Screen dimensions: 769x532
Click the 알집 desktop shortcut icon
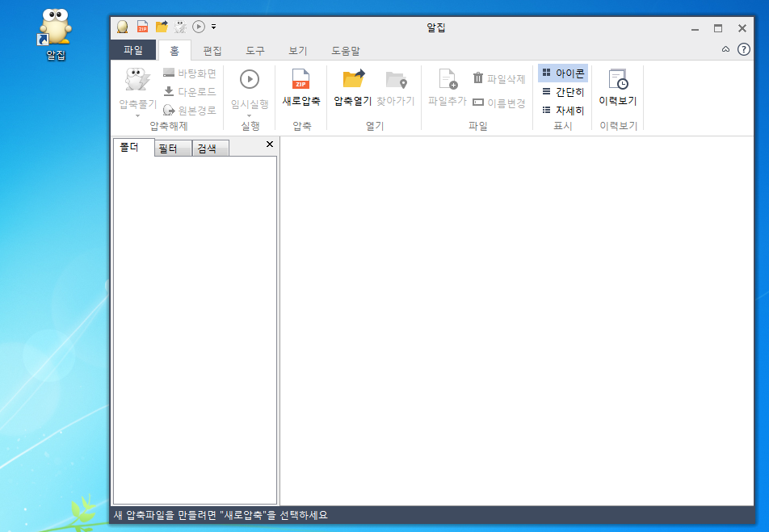(55, 28)
